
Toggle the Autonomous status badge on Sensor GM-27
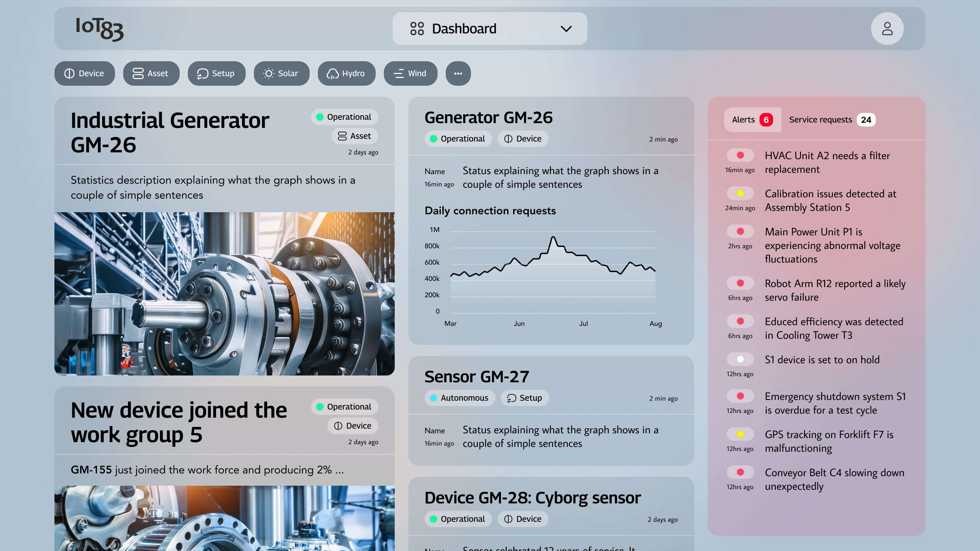coord(460,398)
